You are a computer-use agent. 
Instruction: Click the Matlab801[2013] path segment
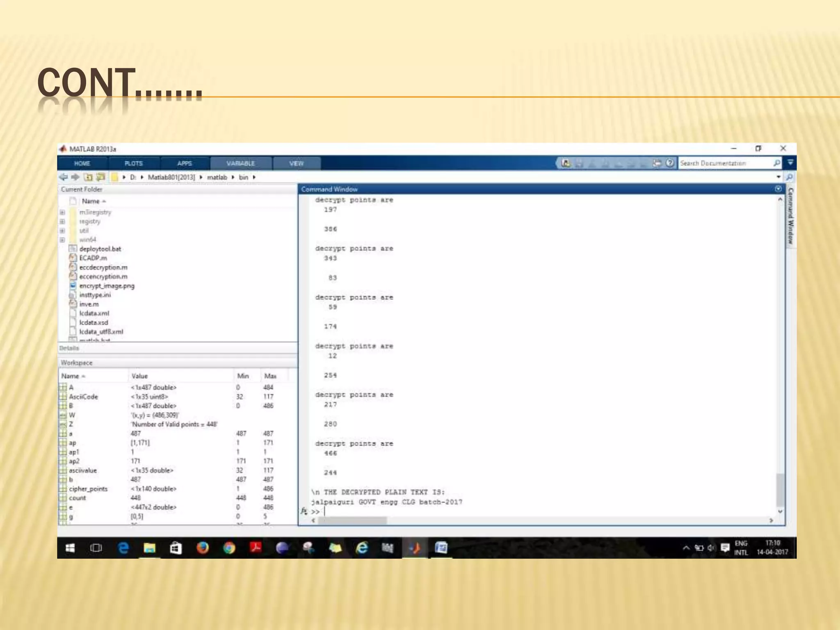click(171, 177)
